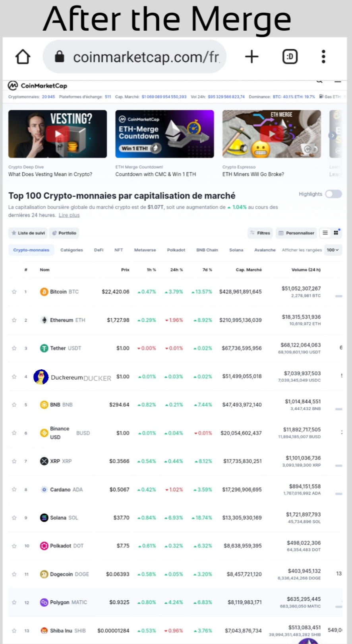
Task: Sort table by Cap. Marché column
Action: 249,270
